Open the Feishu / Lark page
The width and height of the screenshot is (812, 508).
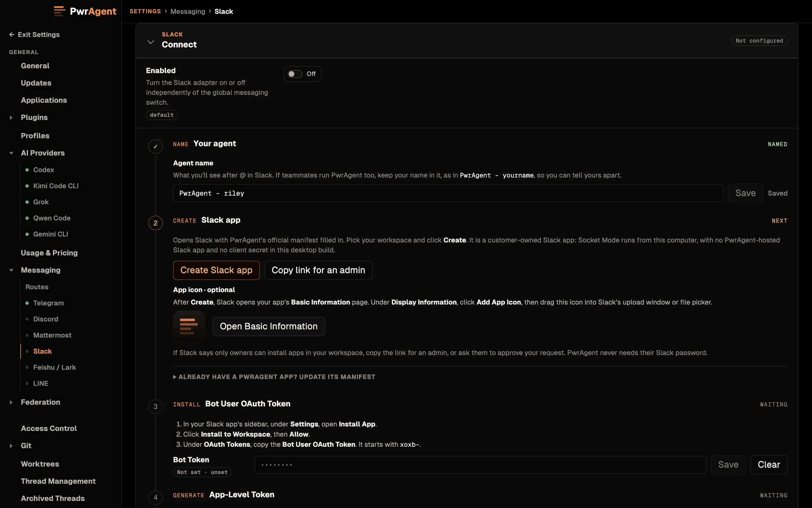pos(54,367)
